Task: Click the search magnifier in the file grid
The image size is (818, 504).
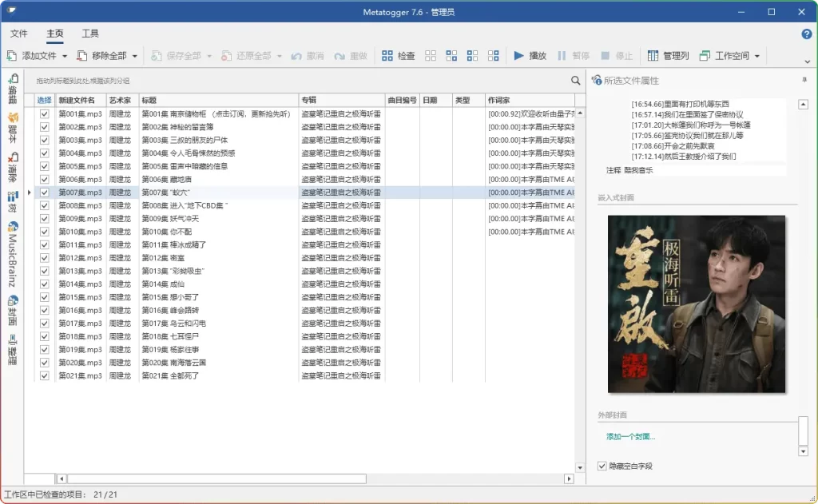Action: point(575,81)
